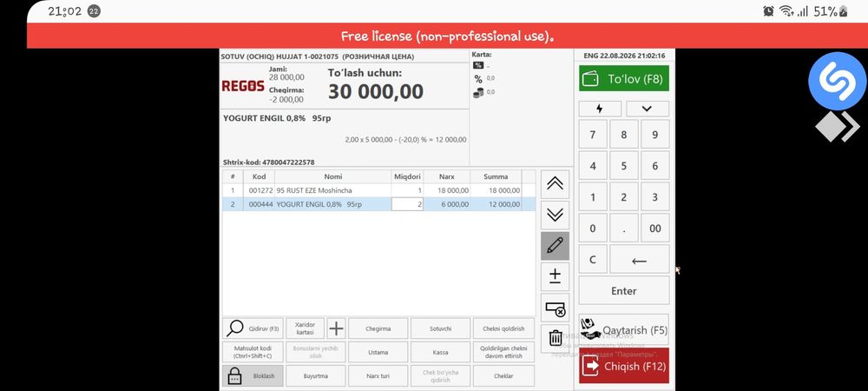Screen dimensions: 868x391
Task: Tap keypad digit 8
Action: 624,135
